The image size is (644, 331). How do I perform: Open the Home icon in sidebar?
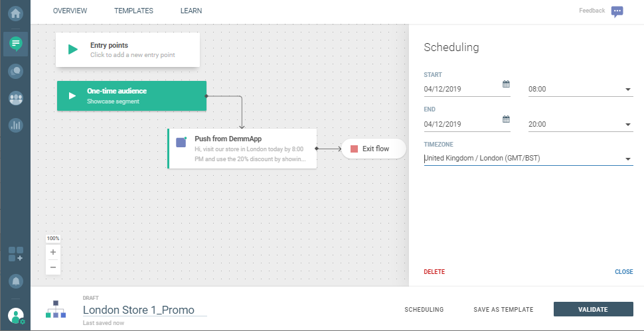tap(15, 13)
